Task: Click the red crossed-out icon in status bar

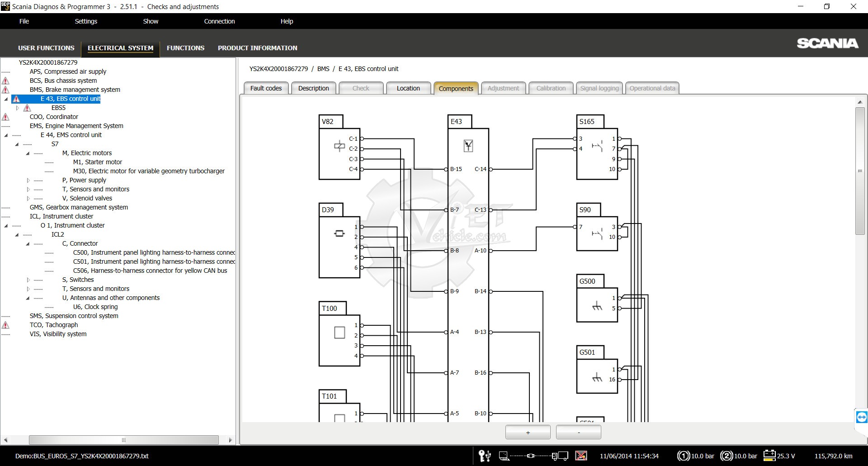Action: 581,456
